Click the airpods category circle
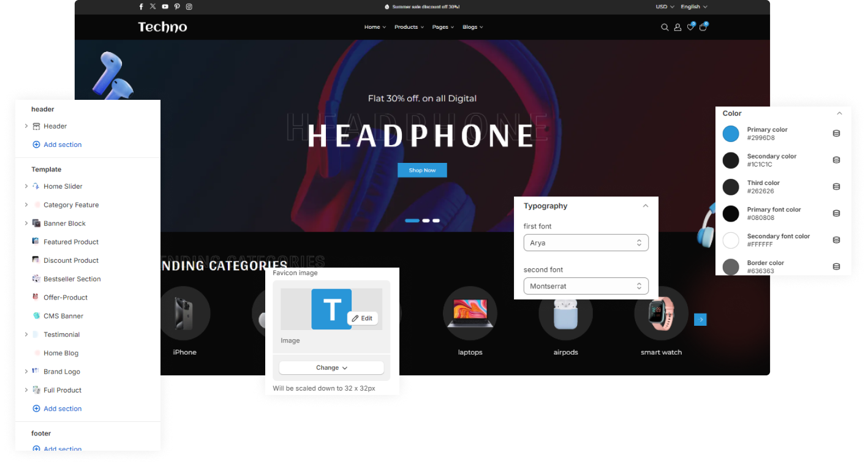Viewport: 868px width, 466px height. [565, 314]
